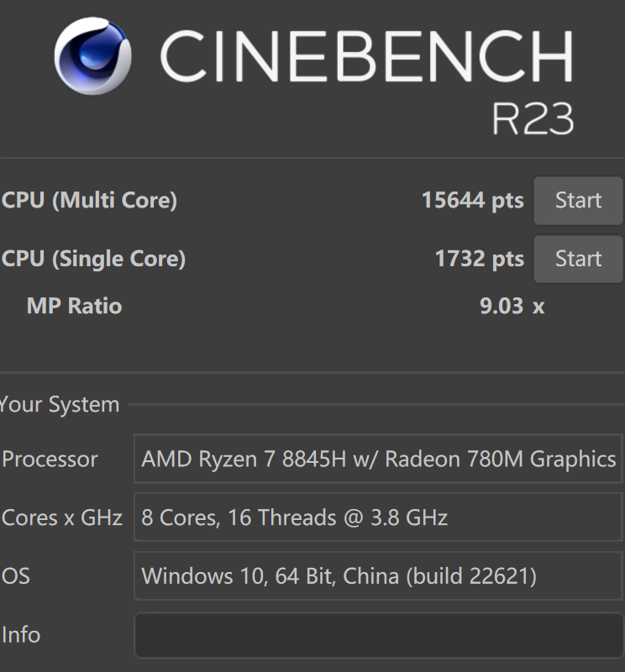Image resolution: width=625 pixels, height=672 pixels.
Task: Click the OS version field
Action: pyautogui.click(x=378, y=576)
